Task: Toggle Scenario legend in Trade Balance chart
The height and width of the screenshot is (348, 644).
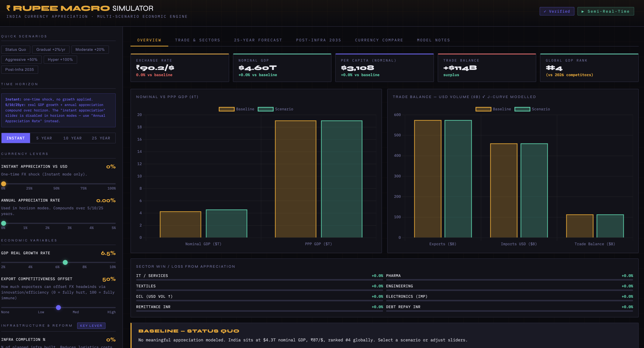Action: (x=522, y=109)
